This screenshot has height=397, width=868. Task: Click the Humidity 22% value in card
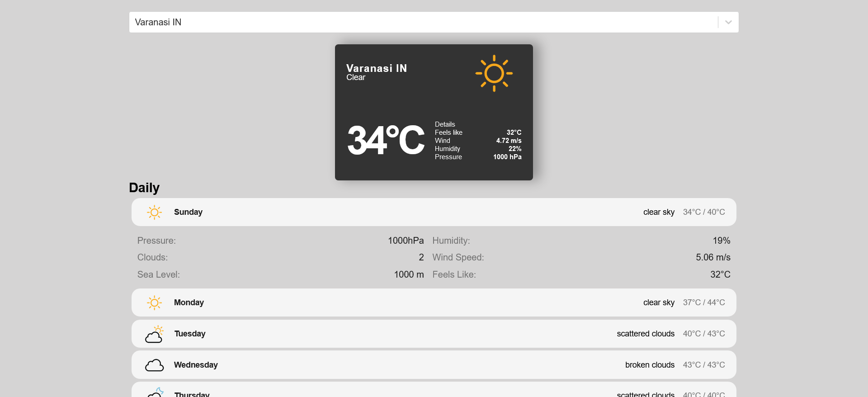[515, 149]
